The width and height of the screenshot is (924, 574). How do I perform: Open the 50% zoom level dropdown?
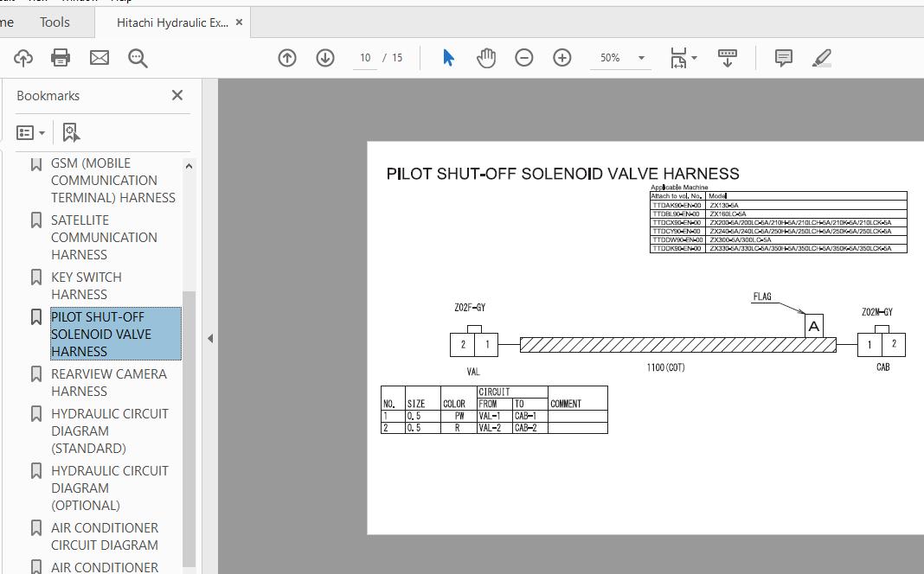point(641,58)
